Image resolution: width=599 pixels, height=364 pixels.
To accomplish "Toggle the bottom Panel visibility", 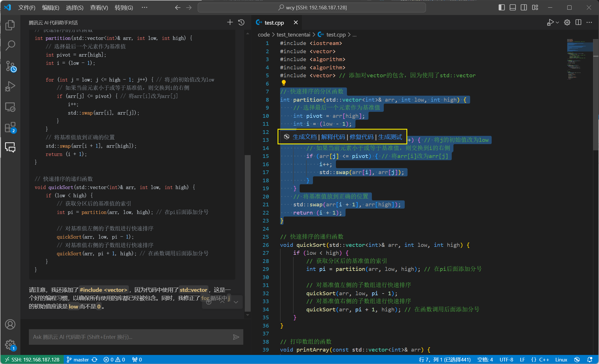I will [513, 8].
